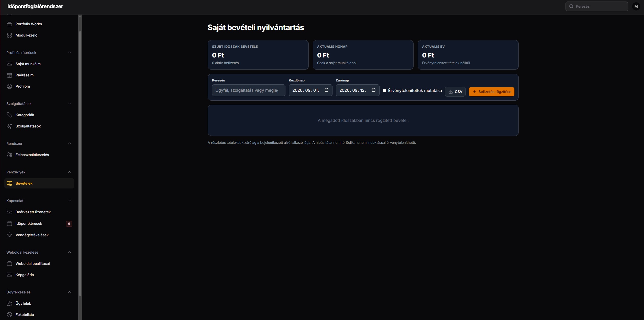Collapse the Weboldal kezelése section

point(70,252)
